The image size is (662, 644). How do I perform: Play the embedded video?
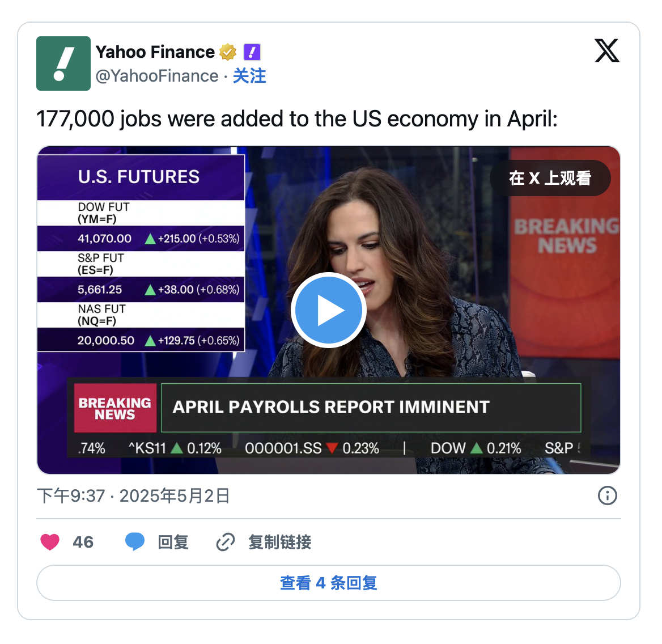click(x=328, y=310)
